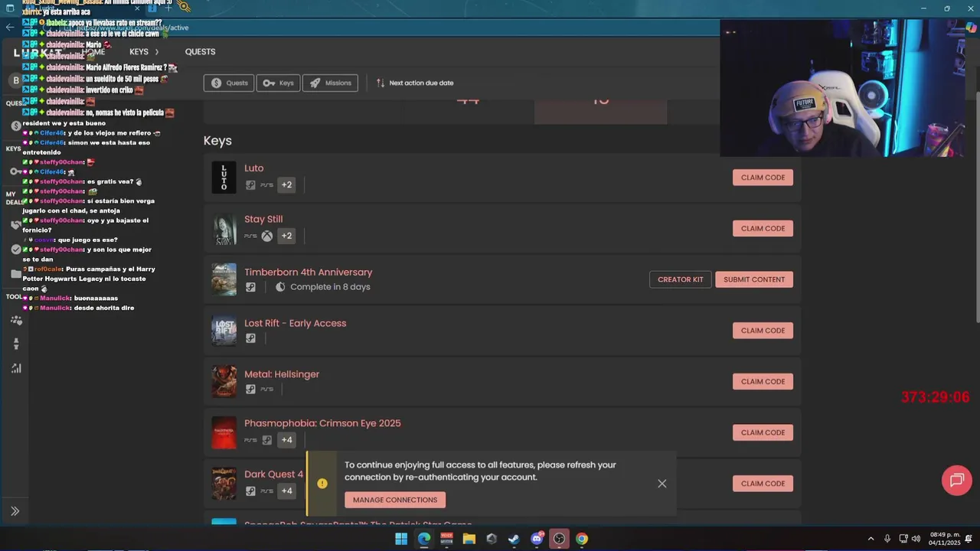Switch to OBS Studio in taskbar

(559, 539)
